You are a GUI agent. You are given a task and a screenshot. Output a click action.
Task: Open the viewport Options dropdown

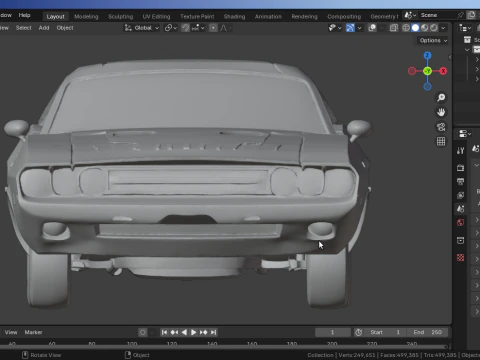pyautogui.click(x=433, y=40)
